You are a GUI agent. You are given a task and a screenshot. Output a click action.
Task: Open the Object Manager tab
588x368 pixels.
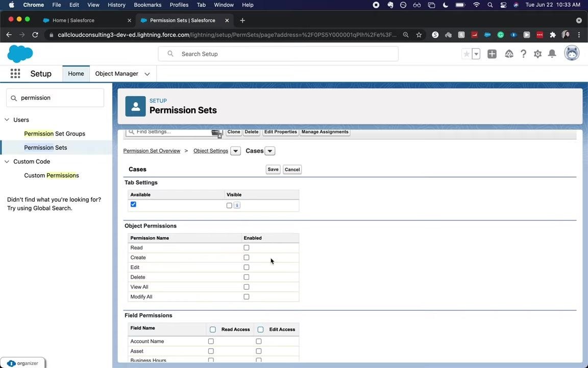pyautogui.click(x=116, y=74)
